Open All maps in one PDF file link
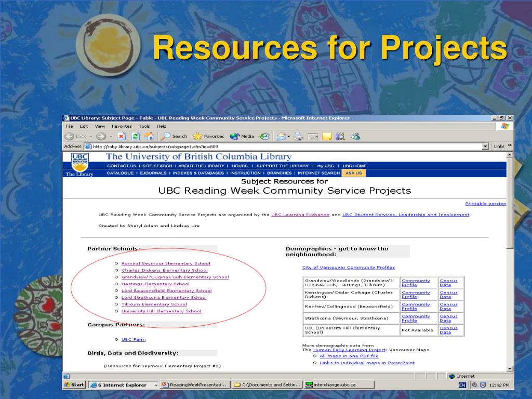The height and width of the screenshot is (399, 532). click(x=349, y=356)
